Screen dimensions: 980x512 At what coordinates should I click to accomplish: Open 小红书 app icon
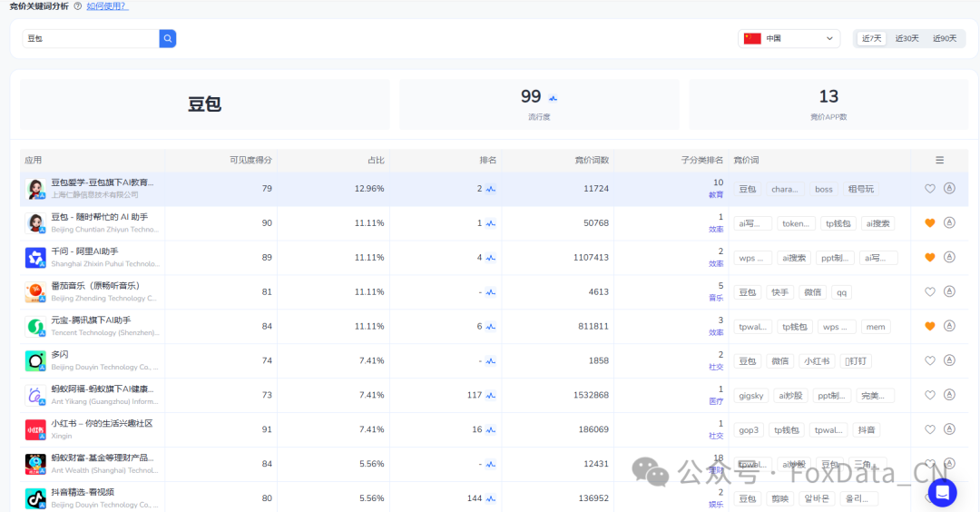click(35, 429)
